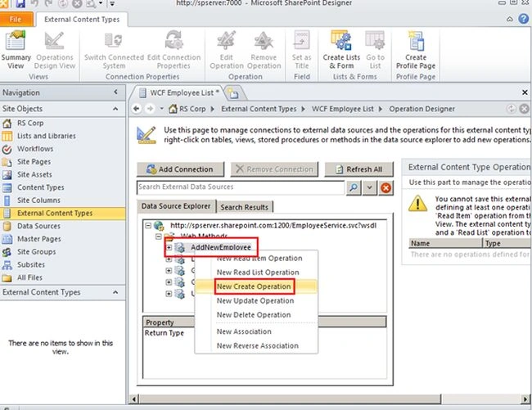The height and width of the screenshot is (410, 532).
Task: Click Add Connection button
Action: pyautogui.click(x=180, y=169)
